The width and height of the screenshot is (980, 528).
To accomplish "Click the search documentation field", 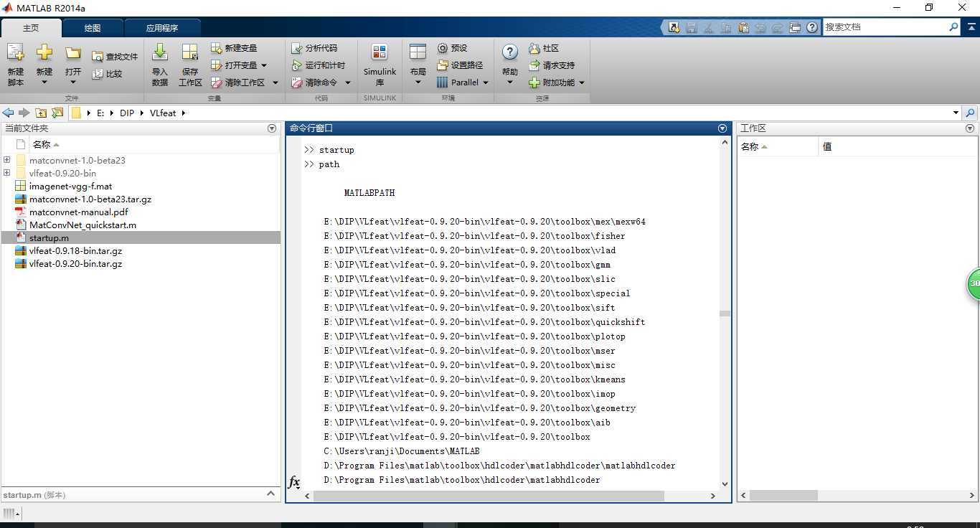I will (x=885, y=27).
